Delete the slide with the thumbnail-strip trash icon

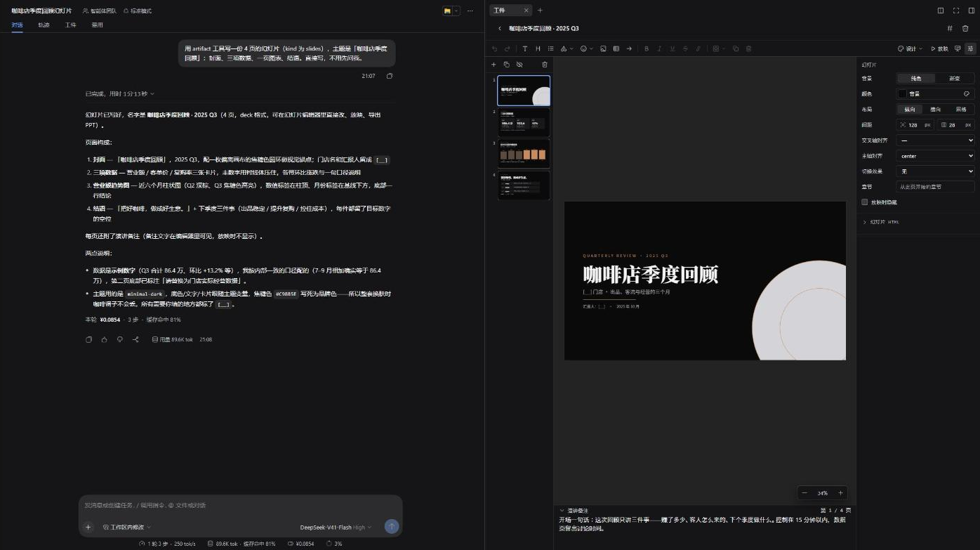(544, 65)
